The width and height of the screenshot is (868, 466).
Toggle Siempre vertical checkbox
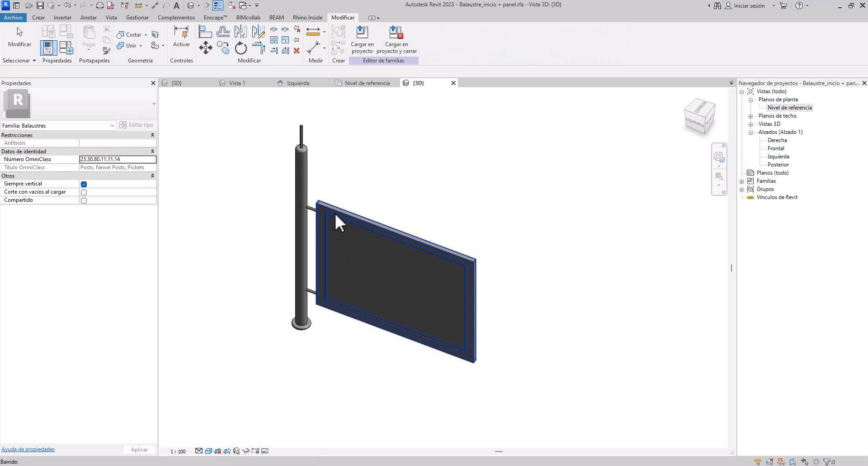pos(84,184)
